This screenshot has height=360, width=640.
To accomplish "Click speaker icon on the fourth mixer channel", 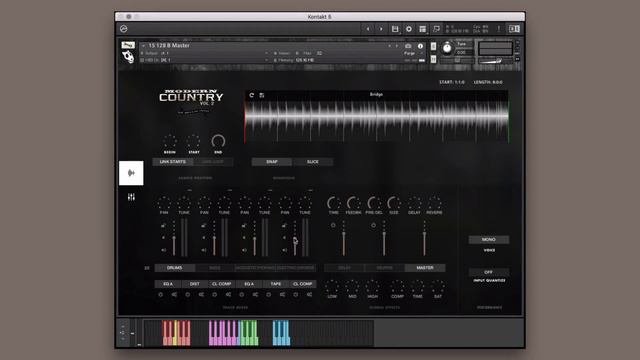I will [x=284, y=250].
